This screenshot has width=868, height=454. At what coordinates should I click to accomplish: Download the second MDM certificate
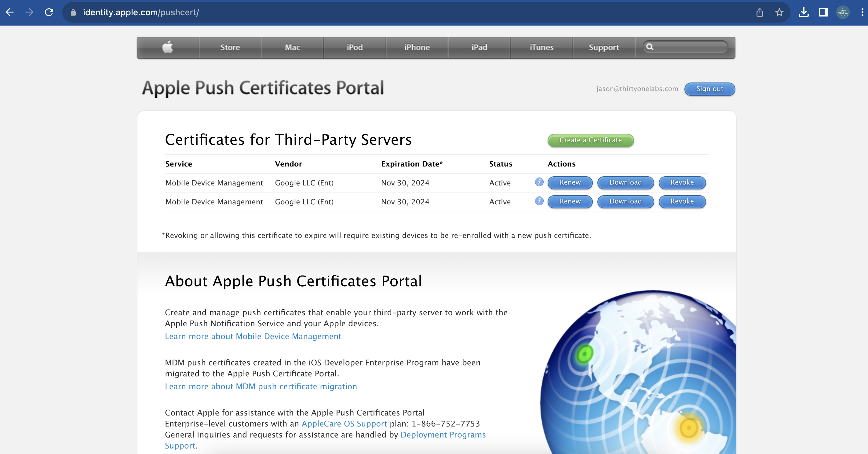[625, 201]
